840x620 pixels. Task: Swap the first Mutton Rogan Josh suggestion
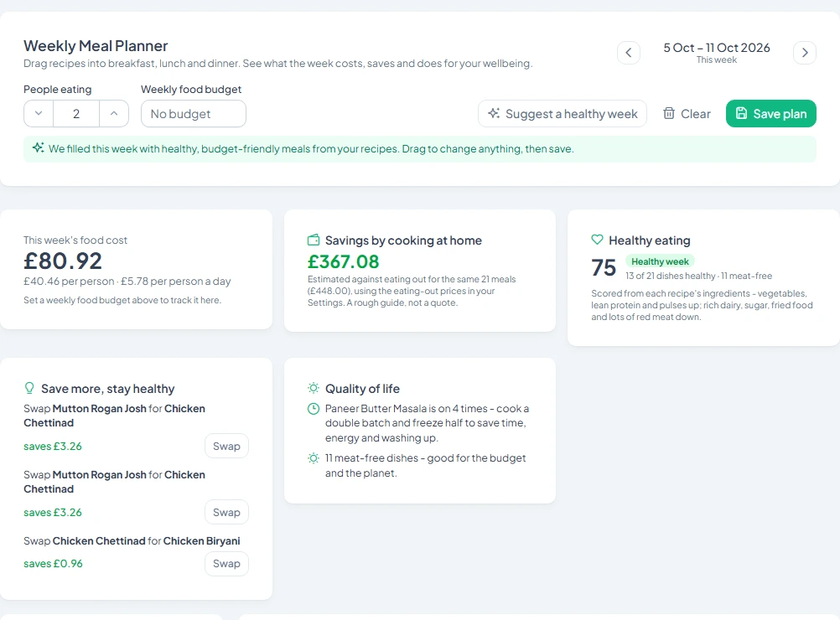(226, 446)
